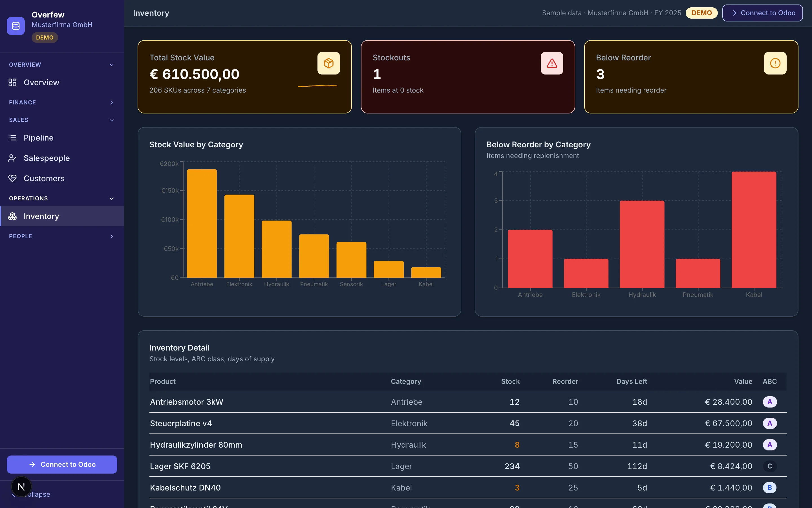
Task: Select the Pneumatik bar in Stock Value chart
Action: [x=314, y=256]
